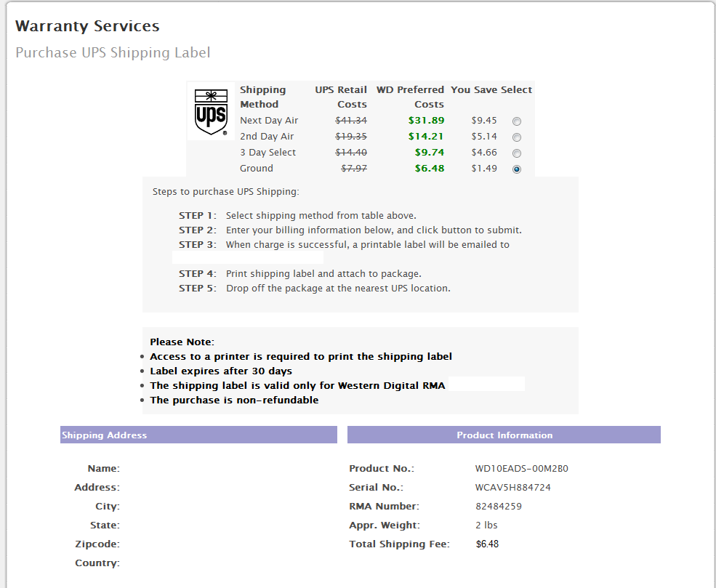The width and height of the screenshot is (716, 588).
Task: Click the purchase is non-refundable note
Action: point(234,400)
